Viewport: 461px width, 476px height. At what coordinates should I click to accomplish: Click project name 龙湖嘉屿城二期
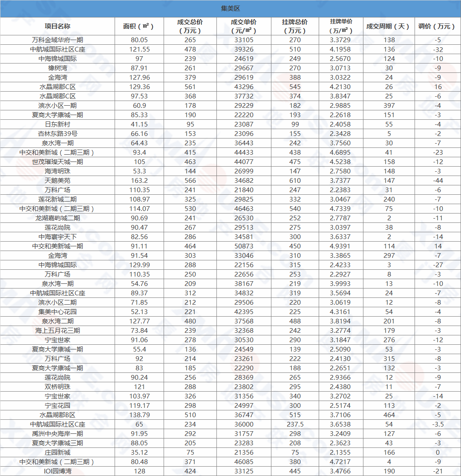[58, 218]
